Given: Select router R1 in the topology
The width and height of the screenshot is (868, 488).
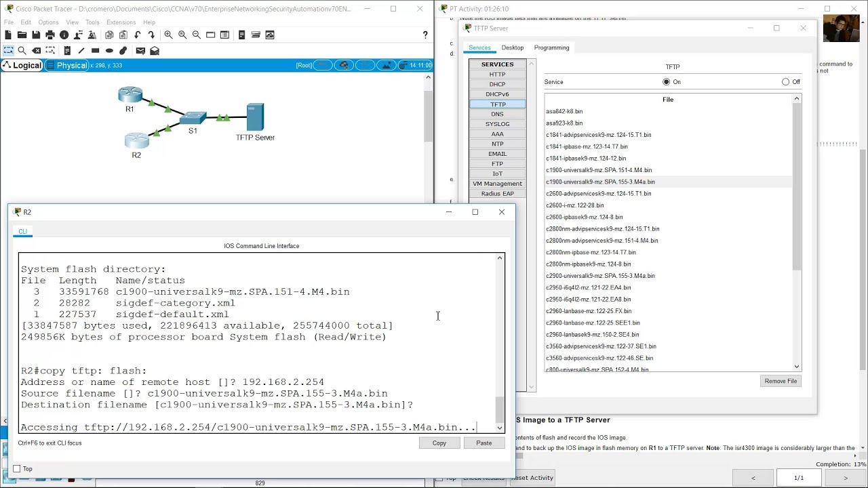Looking at the screenshot, I should click(130, 95).
